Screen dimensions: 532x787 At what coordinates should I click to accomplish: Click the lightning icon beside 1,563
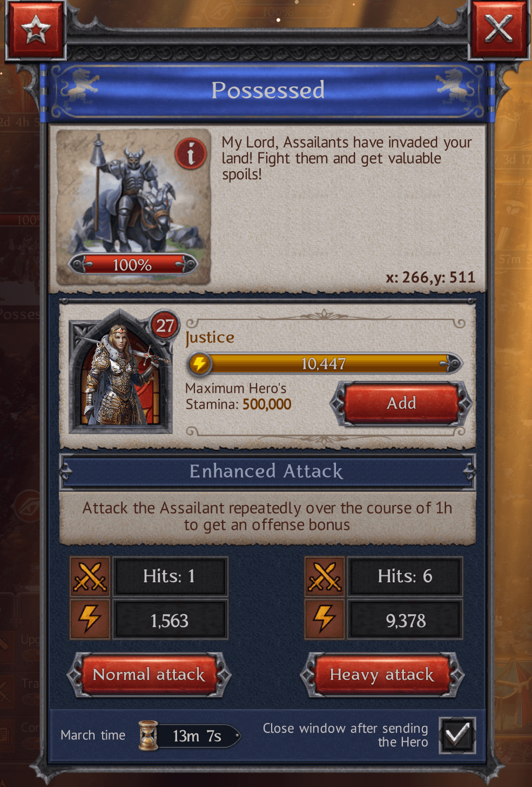click(x=90, y=619)
